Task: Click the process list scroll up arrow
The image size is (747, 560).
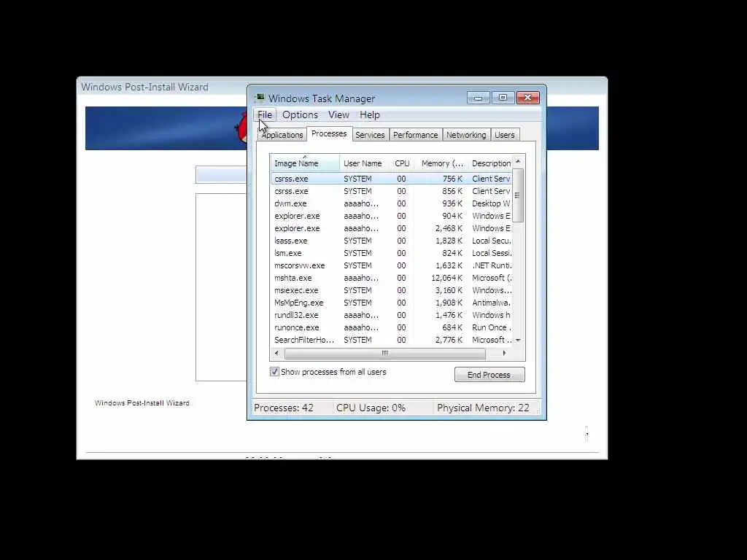Action: 518,162
